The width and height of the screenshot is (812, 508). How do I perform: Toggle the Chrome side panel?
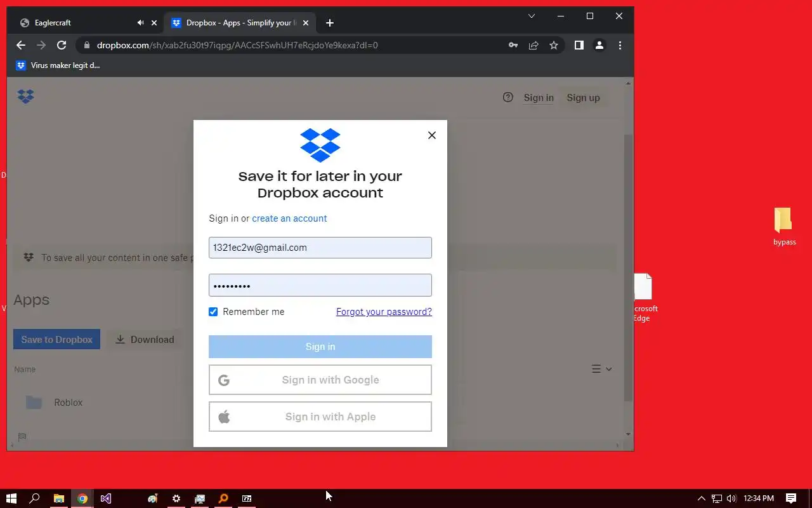click(579, 45)
